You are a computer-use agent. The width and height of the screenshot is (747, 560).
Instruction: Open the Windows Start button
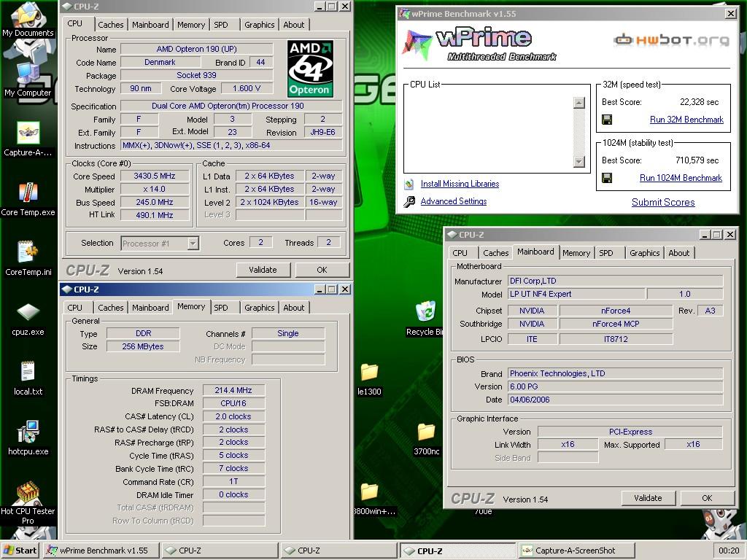[20, 551]
